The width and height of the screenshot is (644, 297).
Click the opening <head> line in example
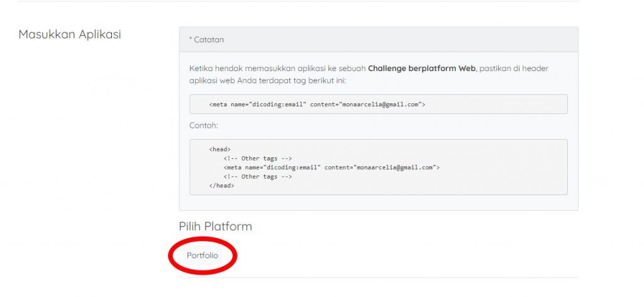219,150
